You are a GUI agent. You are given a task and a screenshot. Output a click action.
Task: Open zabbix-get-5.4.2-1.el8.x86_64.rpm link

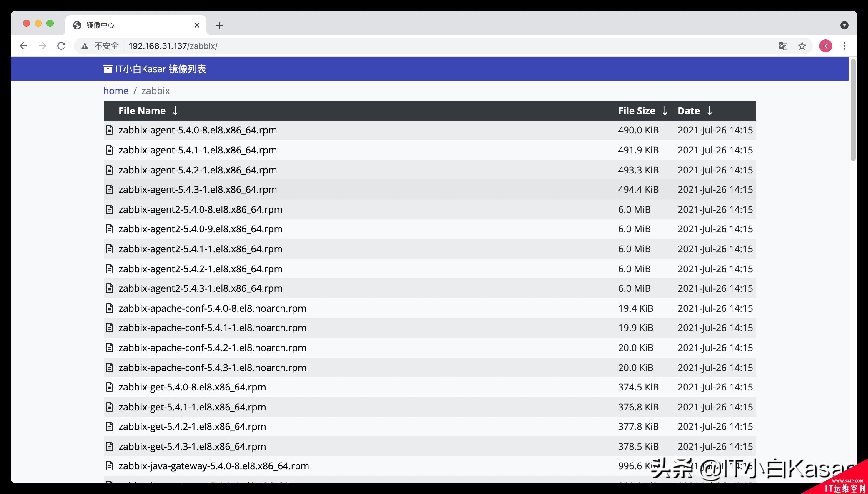point(192,427)
